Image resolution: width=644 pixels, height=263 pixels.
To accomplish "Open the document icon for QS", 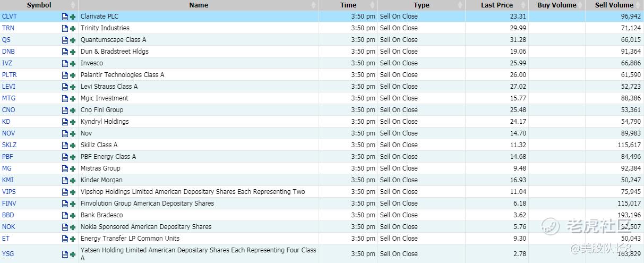I will click(x=65, y=40).
